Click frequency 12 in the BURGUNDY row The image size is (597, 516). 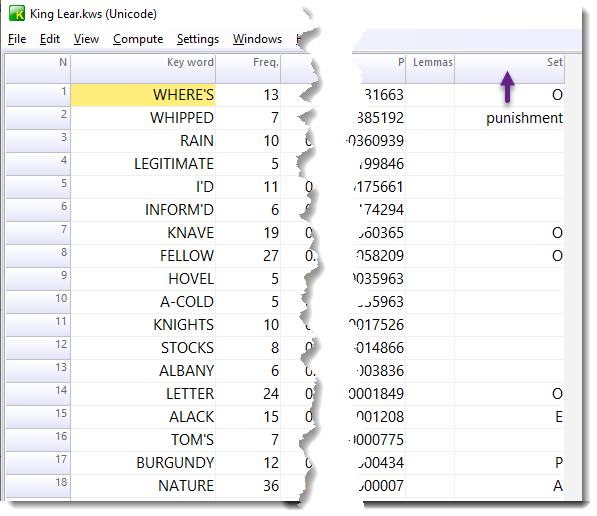coord(271,463)
